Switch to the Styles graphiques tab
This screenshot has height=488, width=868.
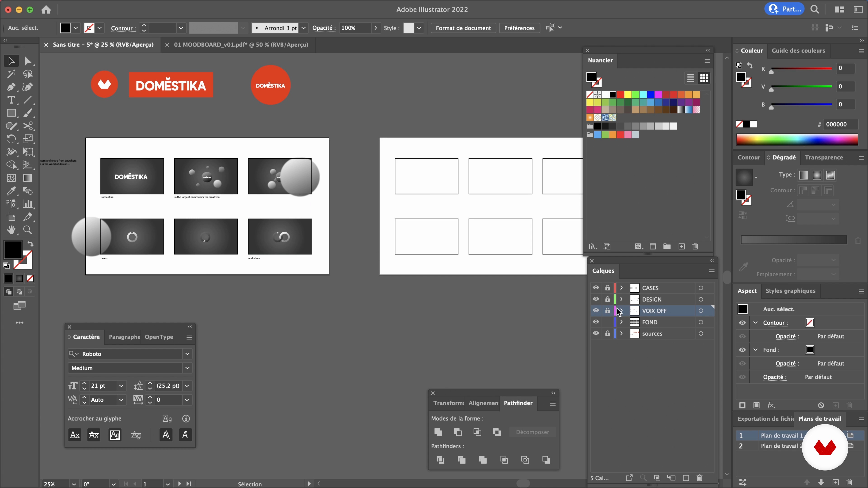coord(790,291)
